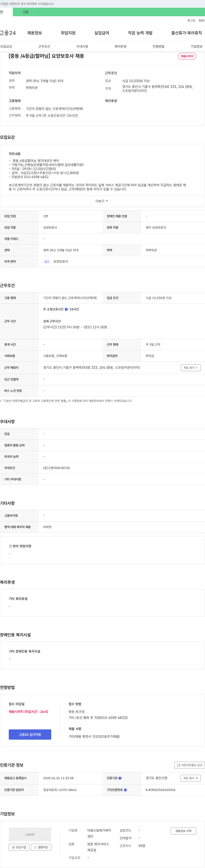
Task: Click the 로그인 link
Action: pyautogui.click(x=191, y=21)
